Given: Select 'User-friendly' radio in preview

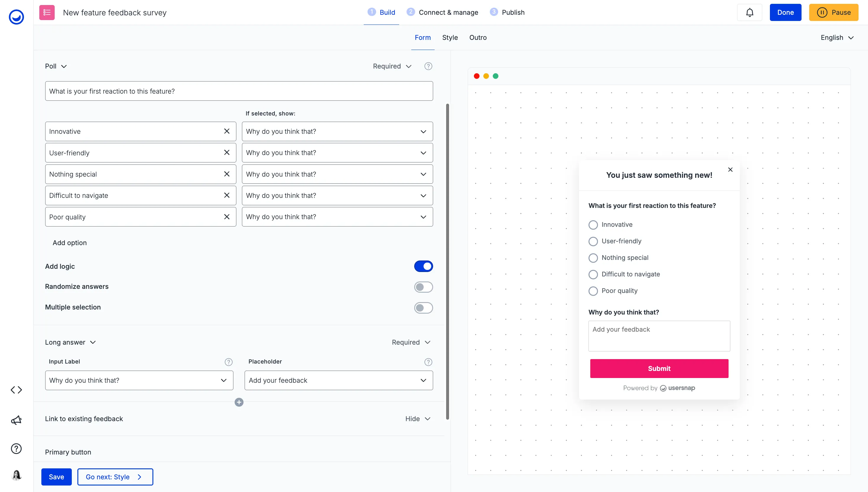Looking at the screenshot, I should tap(593, 241).
